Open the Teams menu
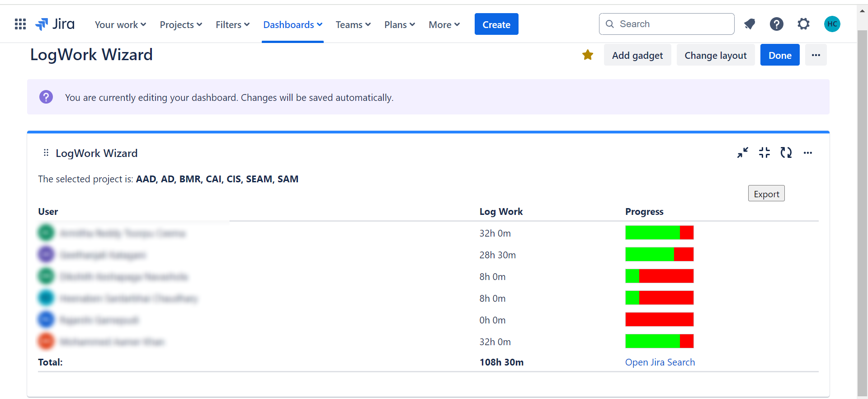868x399 pixels. (x=353, y=25)
